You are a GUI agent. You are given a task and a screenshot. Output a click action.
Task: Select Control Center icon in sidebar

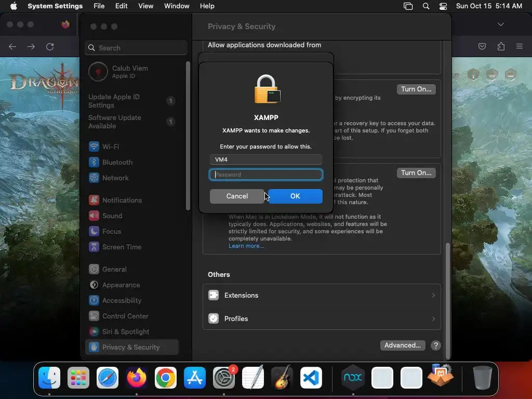(94, 316)
